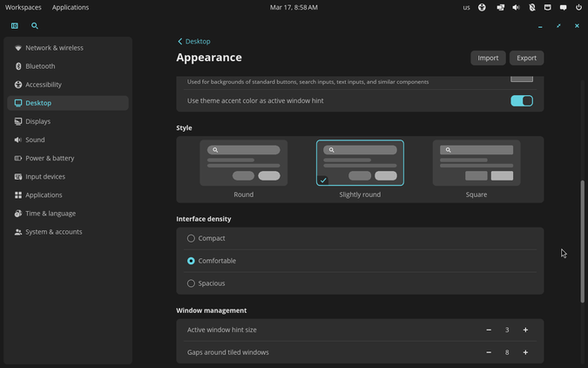
Task: Decrease gaps around tiled windows
Action: (489, 352)
